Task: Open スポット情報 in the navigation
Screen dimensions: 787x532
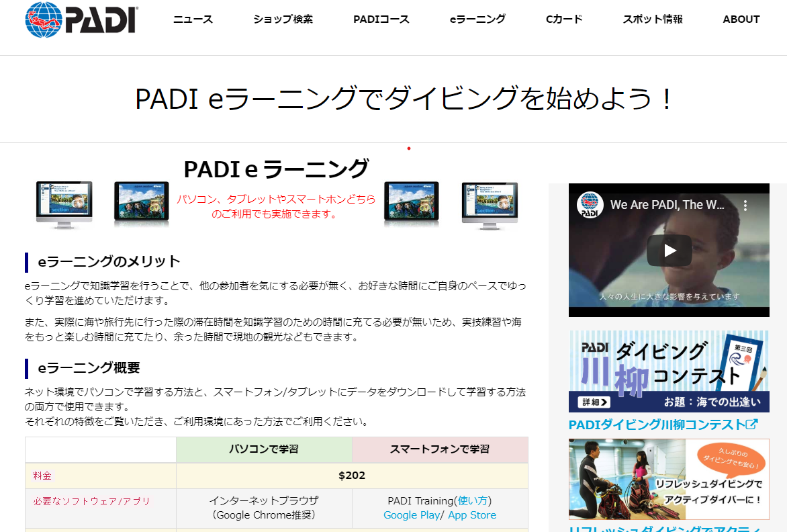Action: pyautogui.click(x=652, y=19)
